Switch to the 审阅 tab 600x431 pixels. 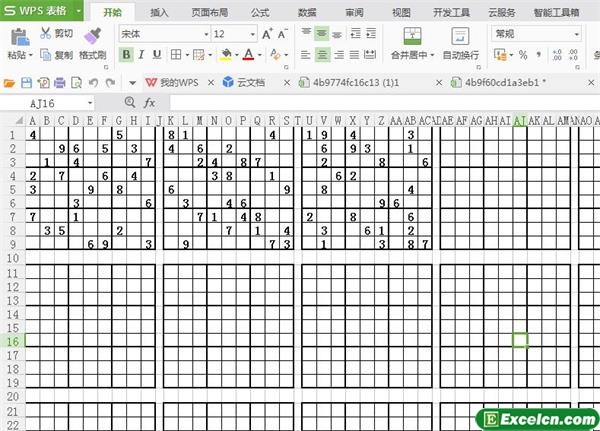coord(354,13)
